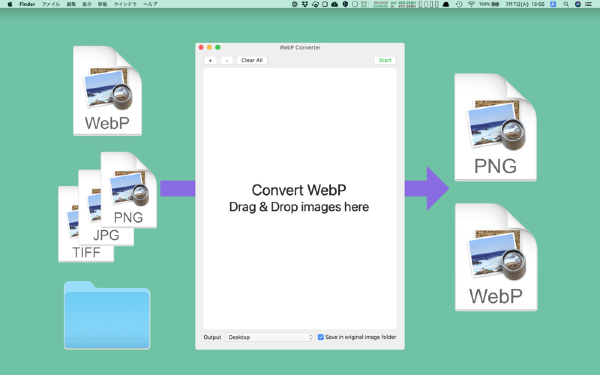Open the ファイル menu
Viewport: 600px width, 375px height.
tap(51, 4)
